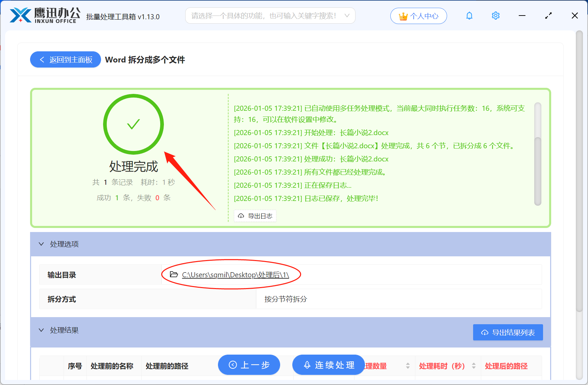
Task: Collapse the 处理选项 section
Action: click(41, 244)
